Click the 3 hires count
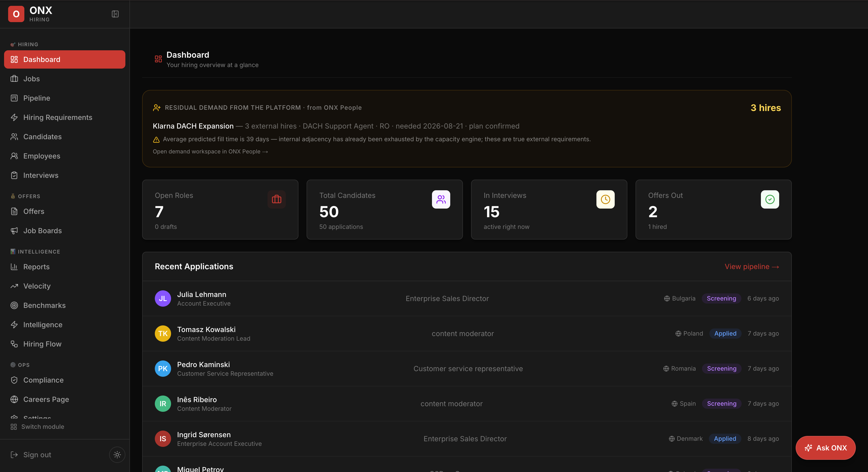This screenshot has height=472, width=868. [765, 108]
